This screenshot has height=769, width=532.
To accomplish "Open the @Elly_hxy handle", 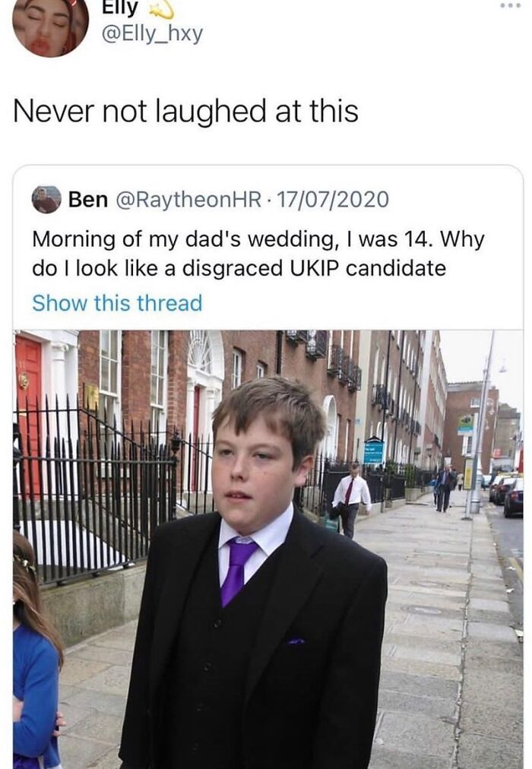I will (152, 34).
